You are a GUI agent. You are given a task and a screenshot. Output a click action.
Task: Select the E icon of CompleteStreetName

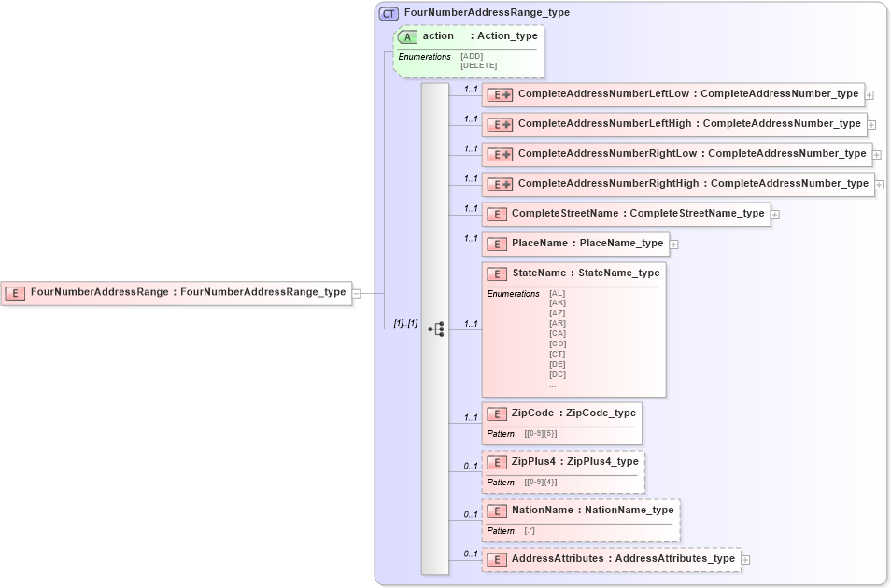tap(497, 214)
